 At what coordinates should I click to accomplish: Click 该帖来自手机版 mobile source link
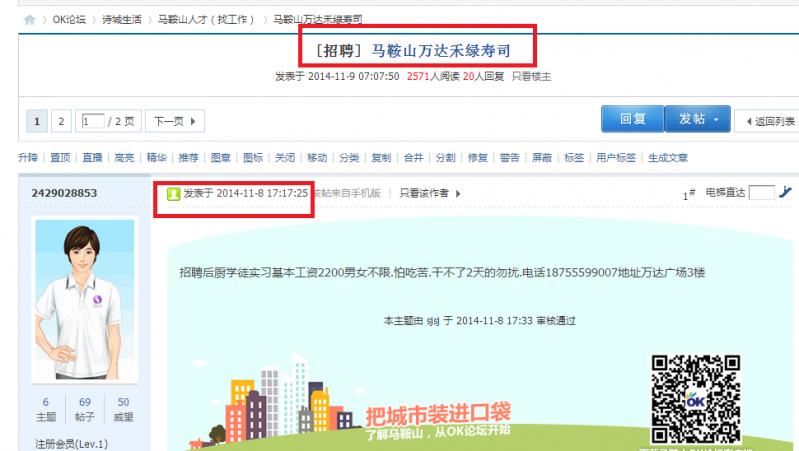[x=347, y=193]
